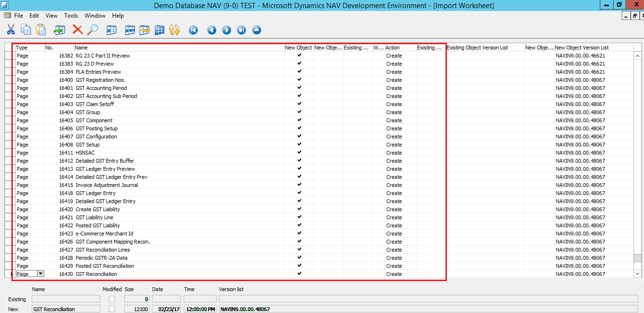
Task: Open Find with the magnifier icon
Action: pyautogui.click(x=92, y=30)
